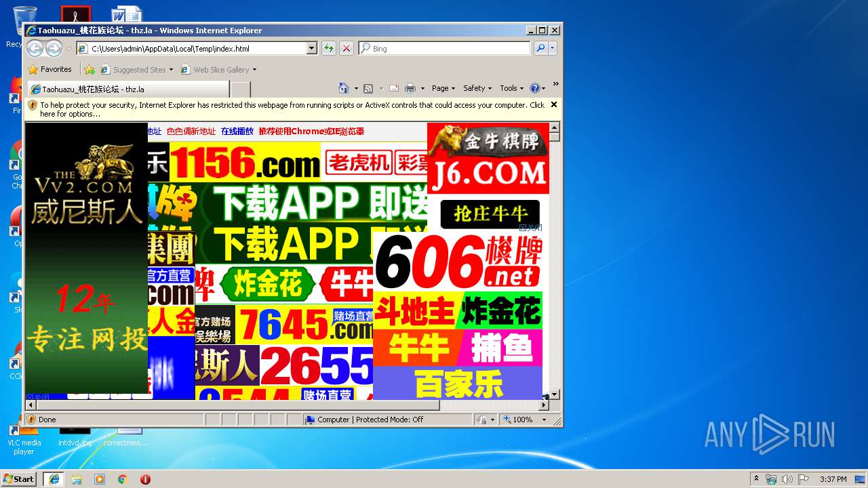Image resolution: width=868 pixels, height=488 pixels.
Task: Open the J6.COM golden bull banner
Action: click(x=488, y=159)
